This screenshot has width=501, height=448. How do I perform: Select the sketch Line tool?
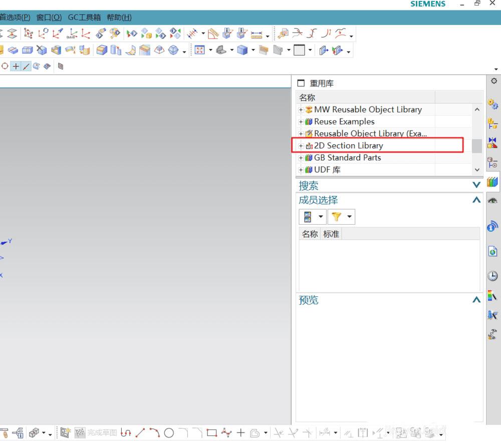140,433
